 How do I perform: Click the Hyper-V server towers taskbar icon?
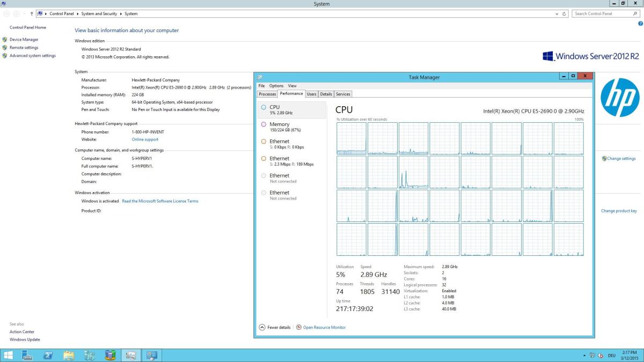(x=90, y=355)
